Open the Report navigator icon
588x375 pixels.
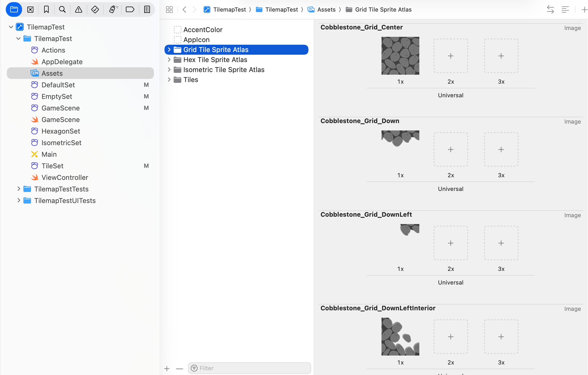point(147,10)
